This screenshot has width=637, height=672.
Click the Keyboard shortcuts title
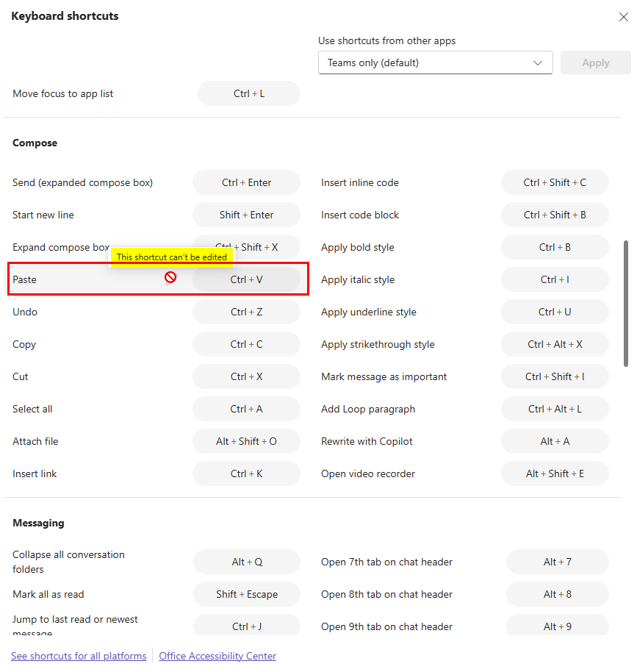(x=65, y=16)
